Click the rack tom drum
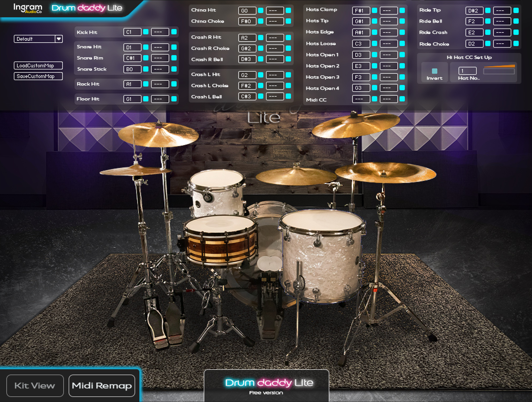The width and height of the screenshot is (532, 402). tap(217, 192)
